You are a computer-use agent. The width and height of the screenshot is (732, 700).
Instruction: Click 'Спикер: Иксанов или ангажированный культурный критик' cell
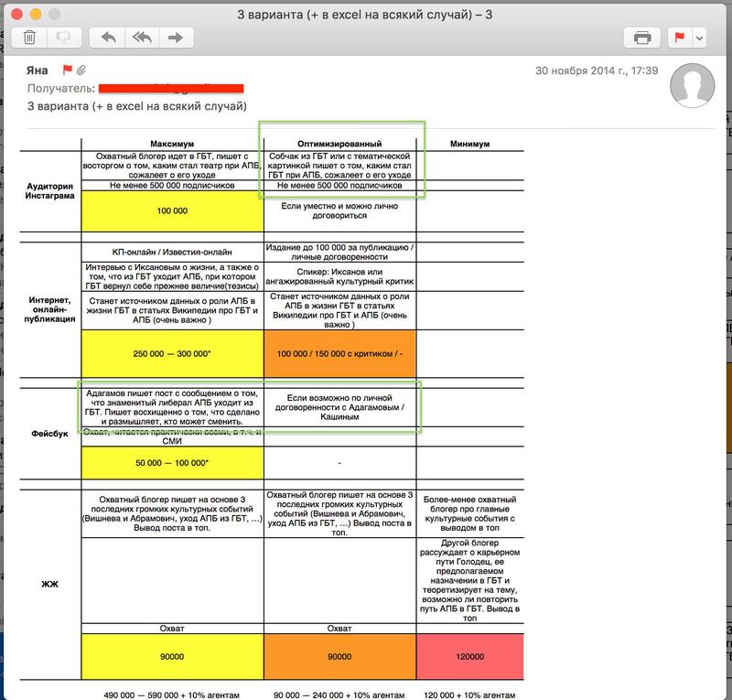point(339,276)
